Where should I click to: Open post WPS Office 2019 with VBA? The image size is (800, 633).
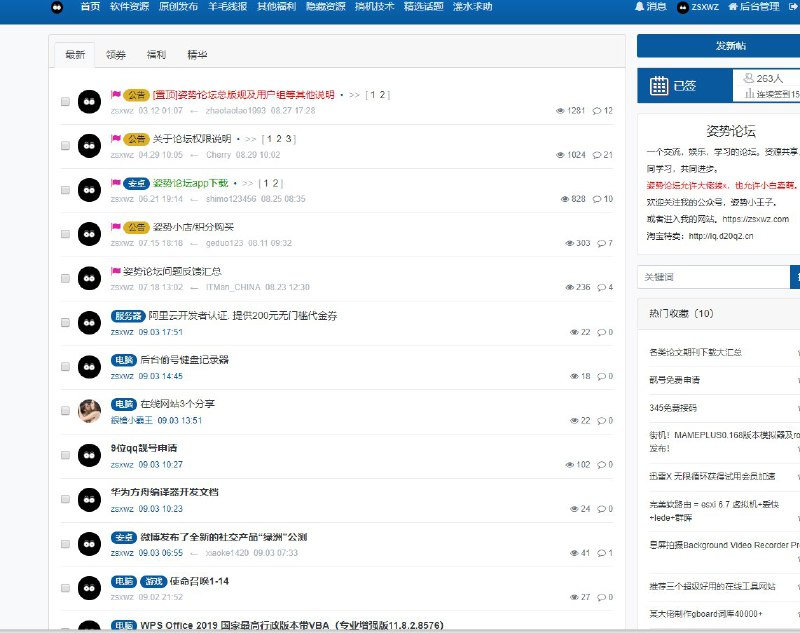click(x=292, y=625)
